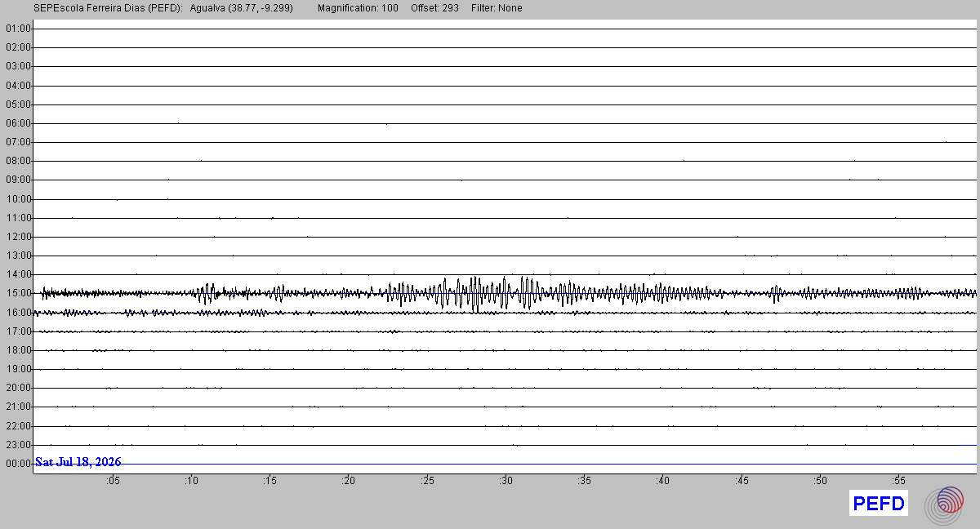
Task: Click the 17:00 hour label
Action: click(18, 331)
